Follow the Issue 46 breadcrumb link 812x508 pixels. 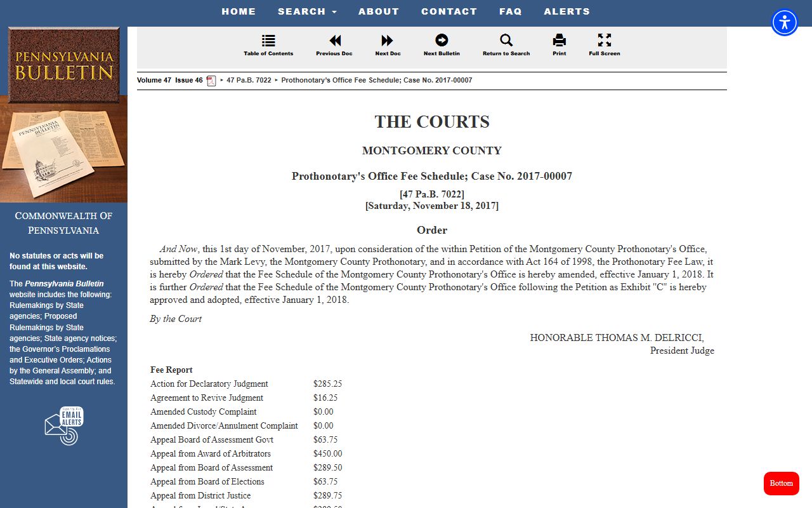tap(189, 81)
